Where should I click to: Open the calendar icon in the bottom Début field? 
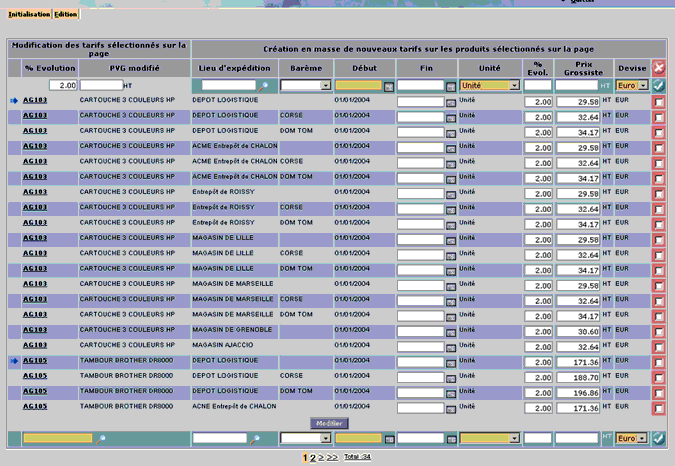pos(389,439)
